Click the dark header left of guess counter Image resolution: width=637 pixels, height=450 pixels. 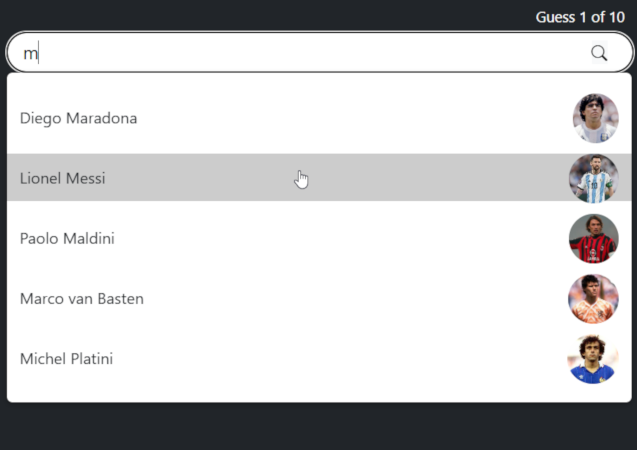250,16
